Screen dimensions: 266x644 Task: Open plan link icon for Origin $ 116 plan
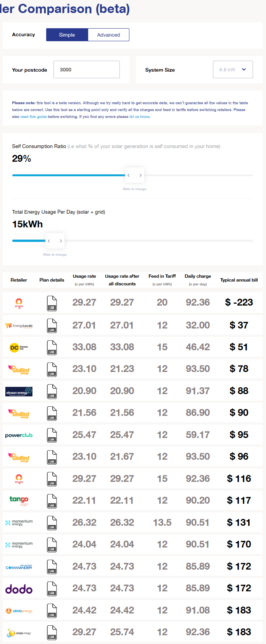point(52,479)
